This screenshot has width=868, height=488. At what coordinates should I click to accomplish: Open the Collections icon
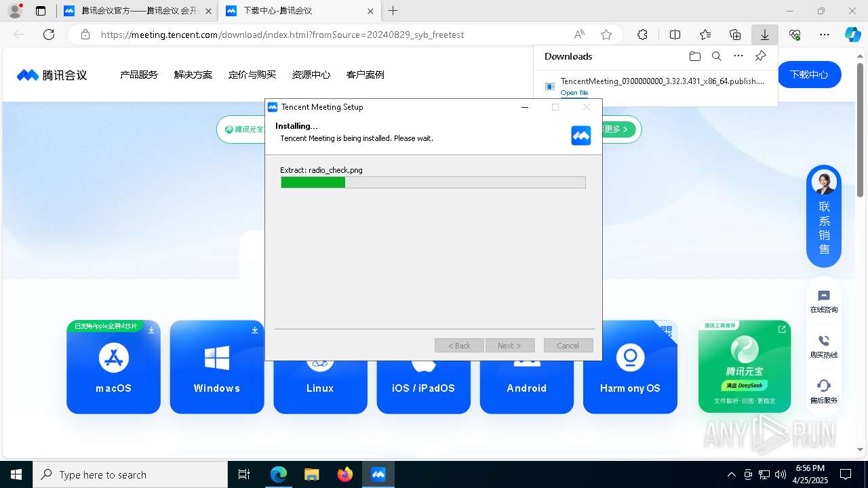[735, 35]
